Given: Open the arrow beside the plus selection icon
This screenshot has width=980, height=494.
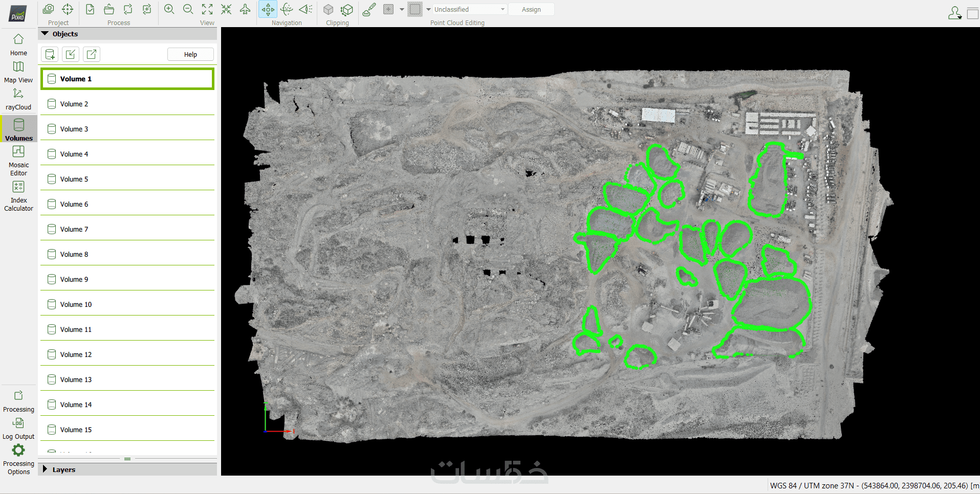Looking at the screenshot, I should click(402, 9).
